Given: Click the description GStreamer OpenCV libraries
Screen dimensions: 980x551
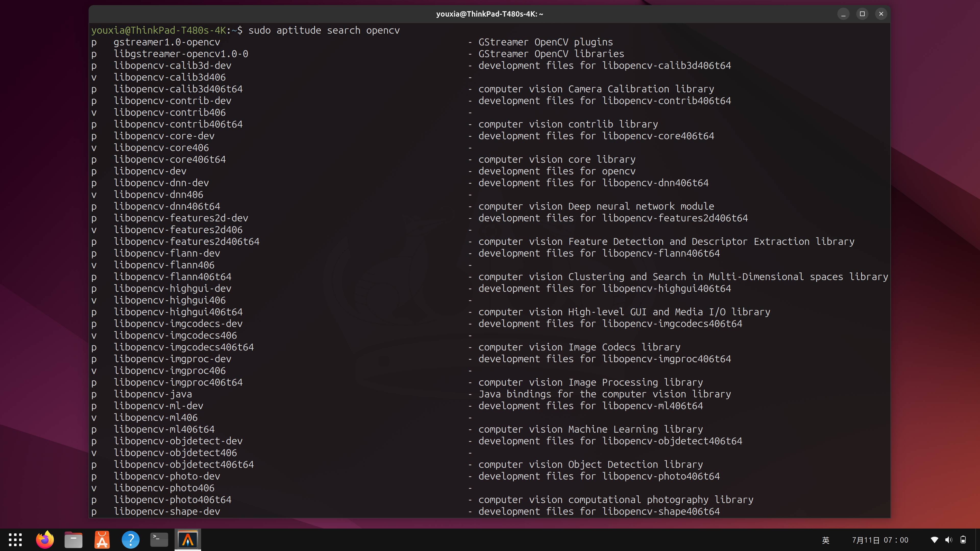Looking at the screenshot, I should [551, 54].
